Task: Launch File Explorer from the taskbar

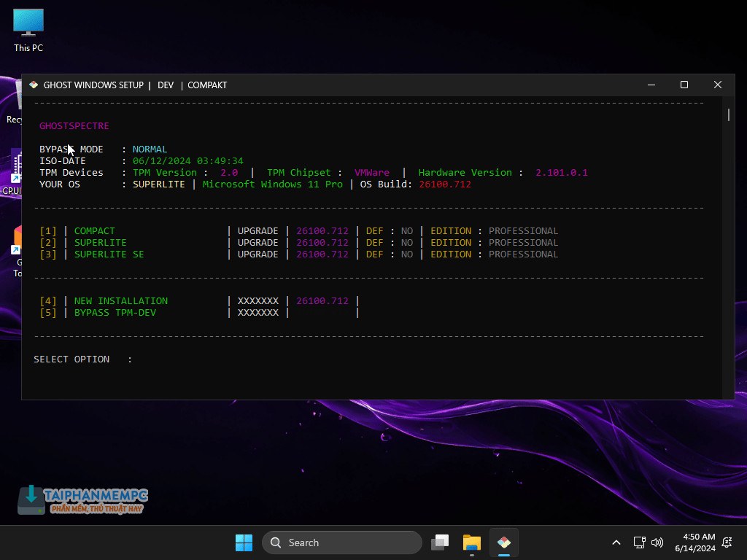Action: click(472, 542)
